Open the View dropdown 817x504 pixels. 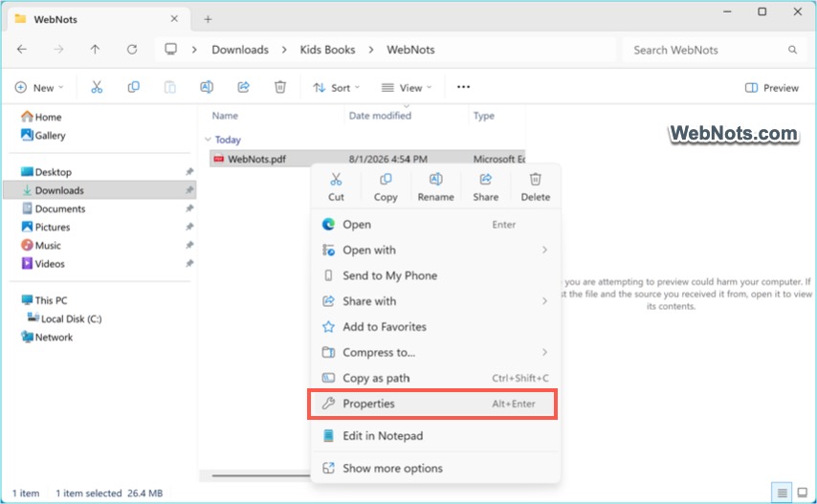coord(407,87)
